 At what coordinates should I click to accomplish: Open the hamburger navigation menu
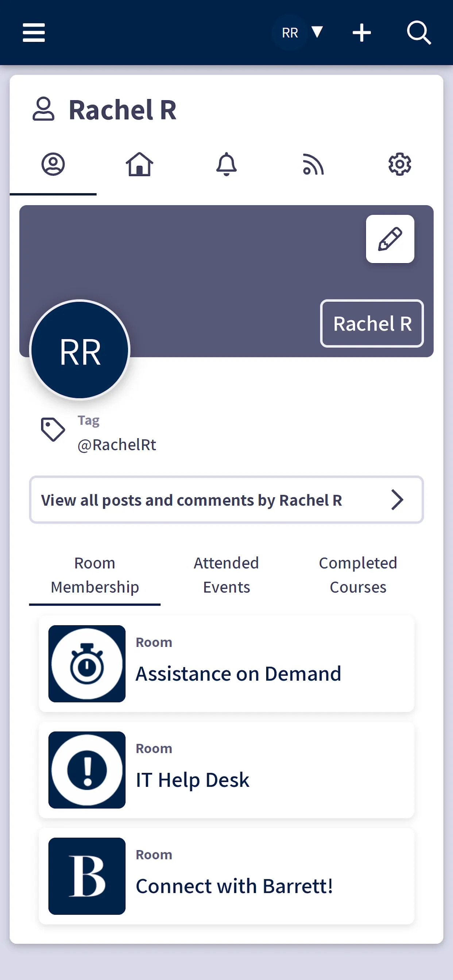pyautogui.click(x=34, y=33)
